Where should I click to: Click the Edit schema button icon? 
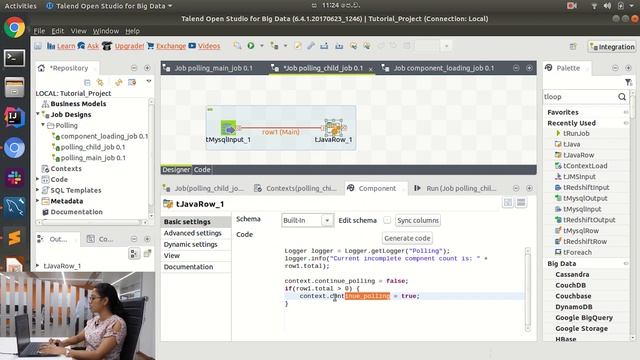(x=387, y=220)
